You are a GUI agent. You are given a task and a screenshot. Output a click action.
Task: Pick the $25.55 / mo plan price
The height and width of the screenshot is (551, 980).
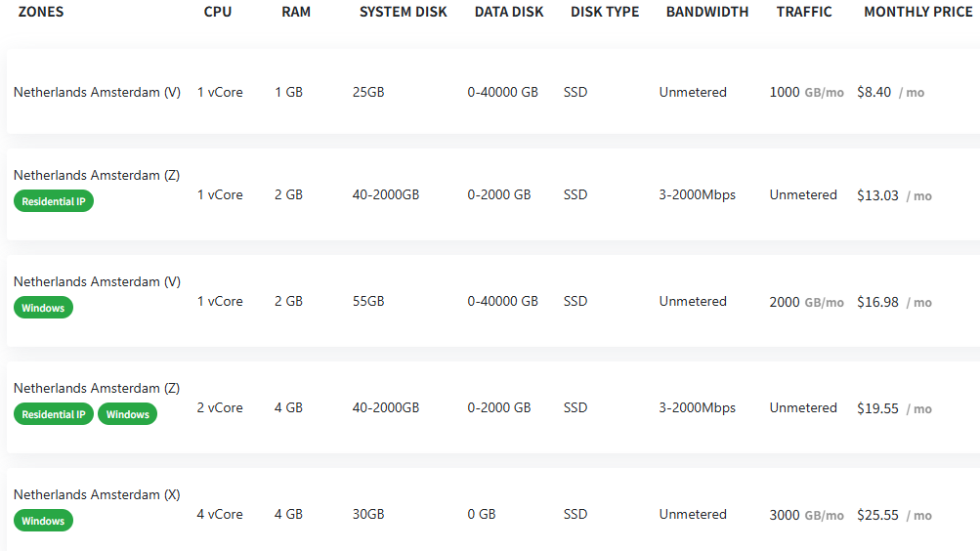pyautogui.click(x=893, y=515)
